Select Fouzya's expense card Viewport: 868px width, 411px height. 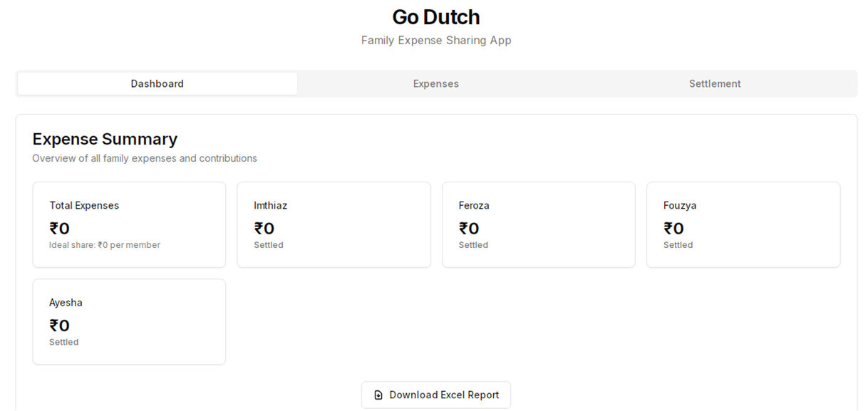tap(743, 224)
